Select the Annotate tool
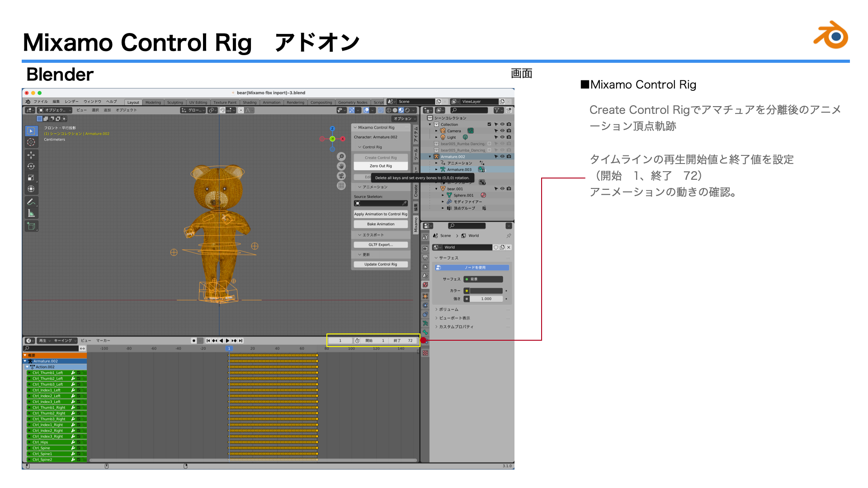The height and width of the screenshot is (488, 868). point(31,202)
